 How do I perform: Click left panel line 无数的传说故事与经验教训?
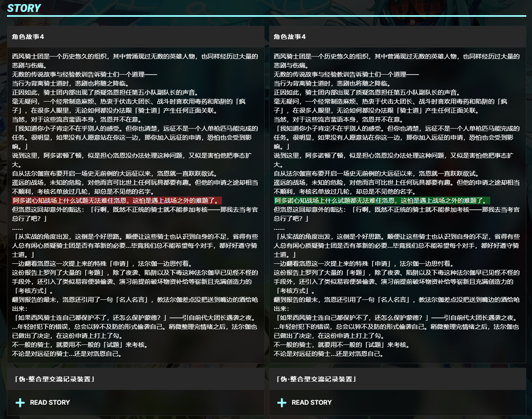point(84,75)
